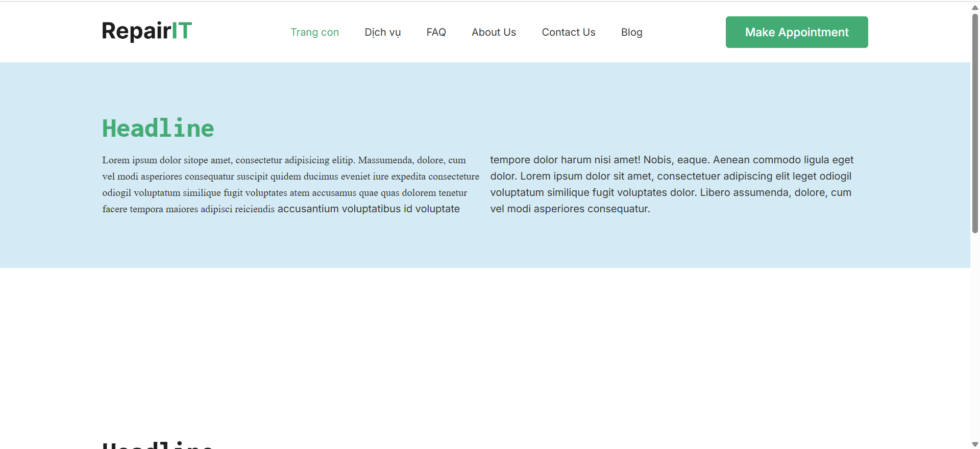Screen dimensions: 980x449
Task: Go to the Dịch vụ page
Action: [382, 32]
